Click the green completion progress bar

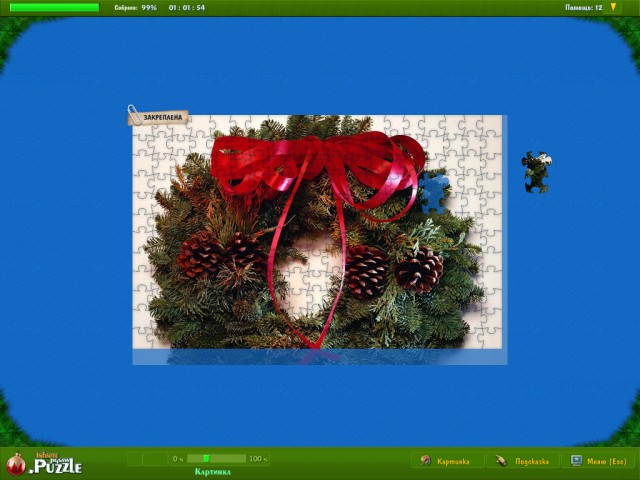pos(54,7)
